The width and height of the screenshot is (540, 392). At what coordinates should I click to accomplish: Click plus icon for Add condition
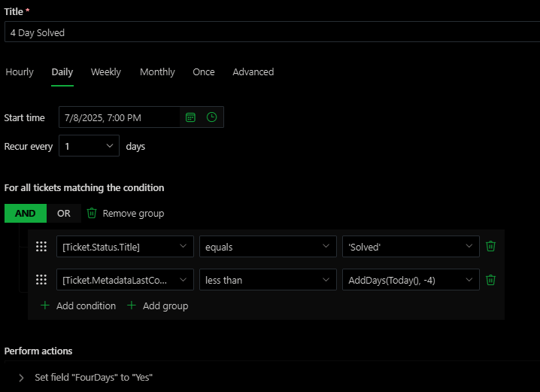[x=44, y=305]
